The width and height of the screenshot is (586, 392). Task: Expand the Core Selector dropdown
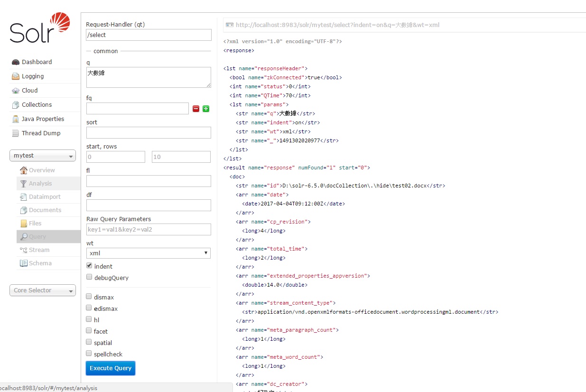[43, 290]
